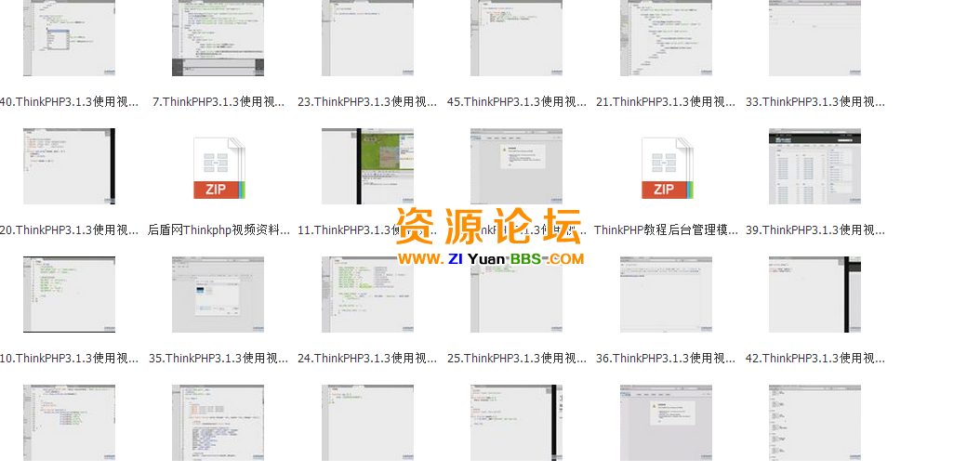Open thumbnail of video 45.ThinkPHP3.1.3
This screenshot has height=472, width=980.
(x=516, y=38)
